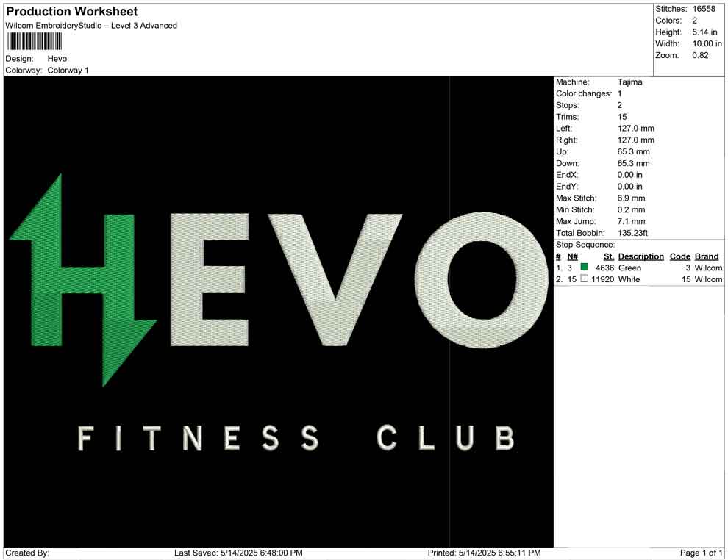
Task: Click 'Wilcom' brand in the White row
Action: [708, 279]
